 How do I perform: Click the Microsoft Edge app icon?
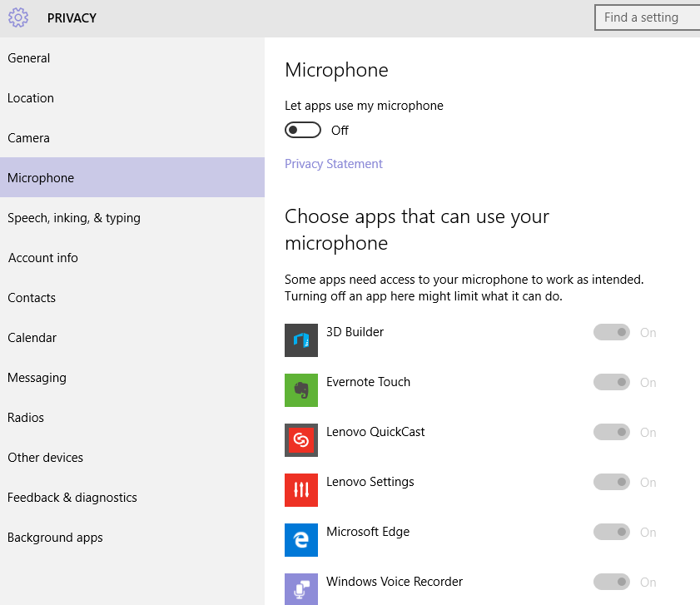(x=301, y=540)
